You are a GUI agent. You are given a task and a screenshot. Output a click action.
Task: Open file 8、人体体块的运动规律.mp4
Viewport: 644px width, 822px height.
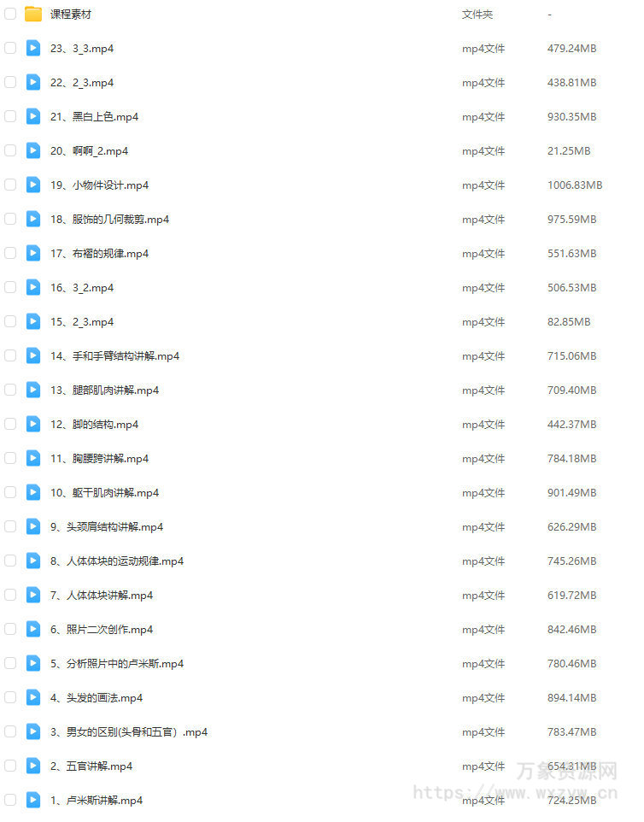tap(117, 561)
